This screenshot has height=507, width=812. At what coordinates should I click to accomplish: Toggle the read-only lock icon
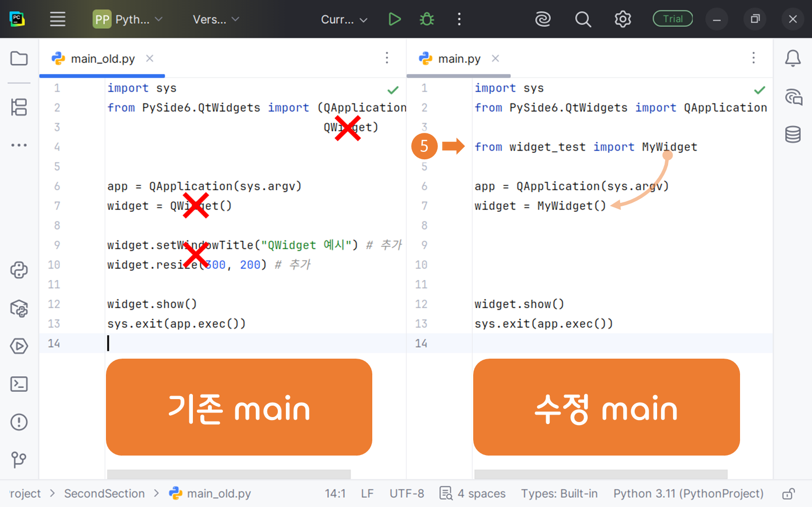[789, 494]
